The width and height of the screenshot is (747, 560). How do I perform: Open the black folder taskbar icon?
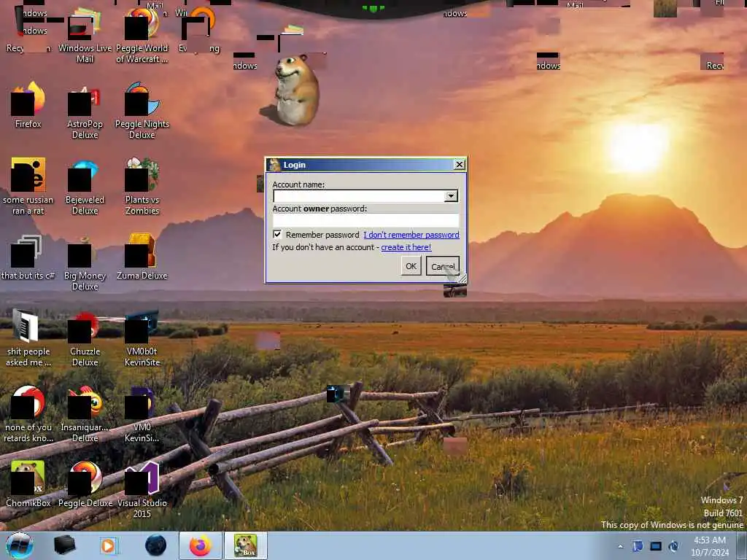pyautogui.click(x=64, y=545)
